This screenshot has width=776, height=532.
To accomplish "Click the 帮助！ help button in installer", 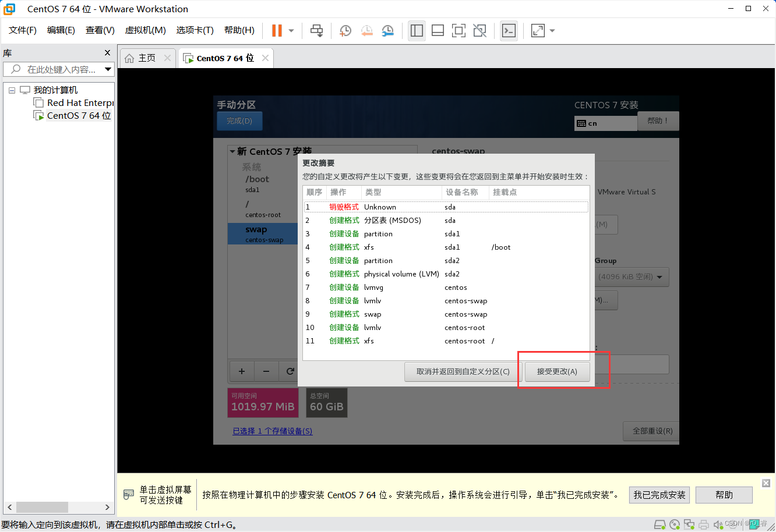I will (658, 121).
